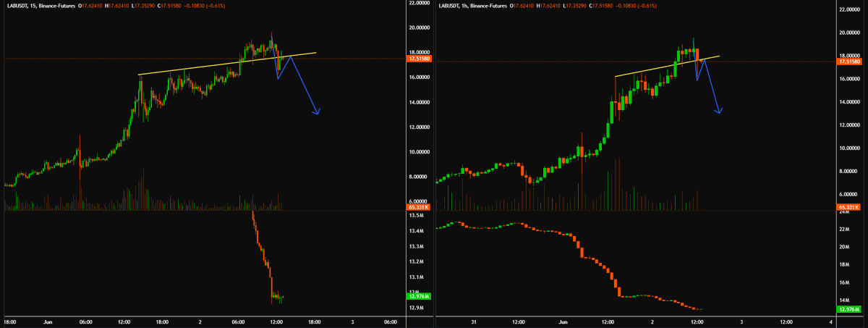Select the '15' interval label in left chart header
Image resolution: width=868 pixels, height=328 pixels.
[x=34, y=5]
